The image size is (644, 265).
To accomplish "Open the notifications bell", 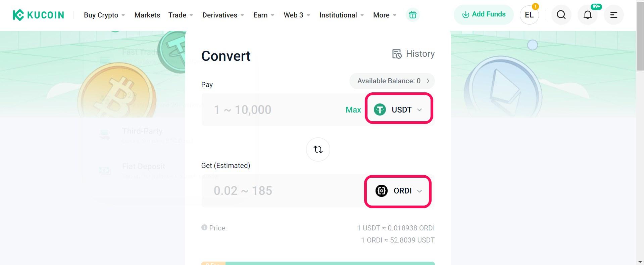I will point(587,15).
